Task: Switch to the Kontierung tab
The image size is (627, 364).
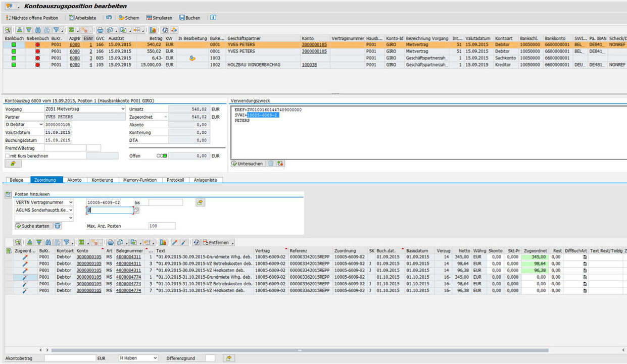Action: tap(103, 180)
